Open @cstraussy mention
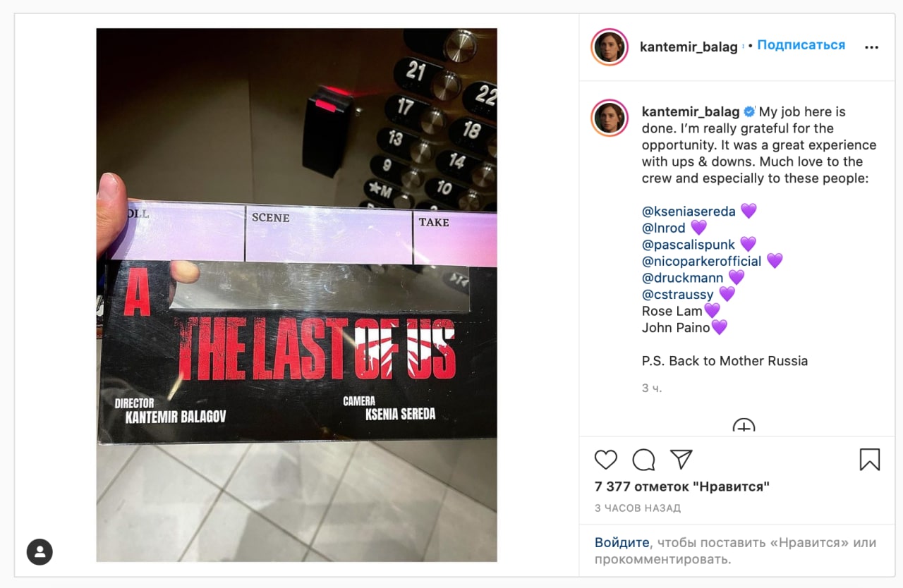The image size is (903, 588). pos(678,294)
